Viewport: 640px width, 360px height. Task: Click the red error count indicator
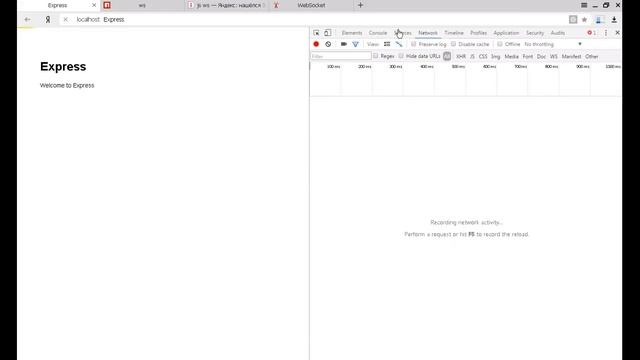[591, 33]
